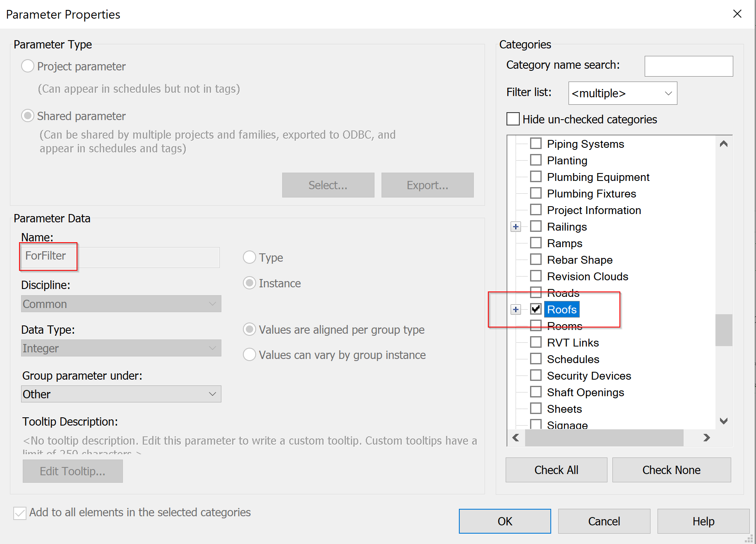Click the Category name search field
The image size is (756, 544).
(688, 66)
